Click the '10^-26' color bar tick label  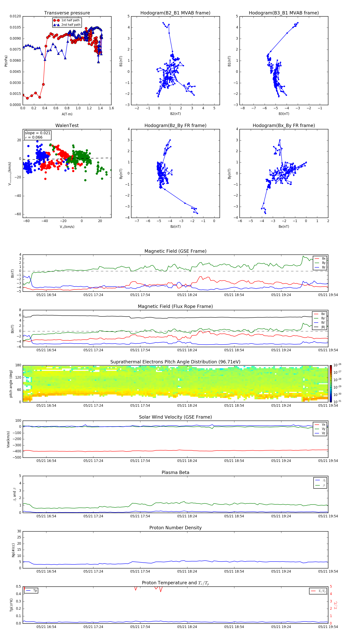(337, 365)
